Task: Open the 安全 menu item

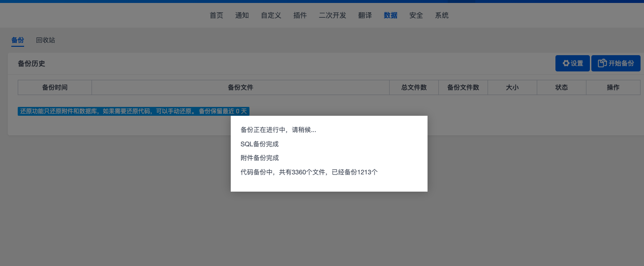Action: tap(416, 15)
